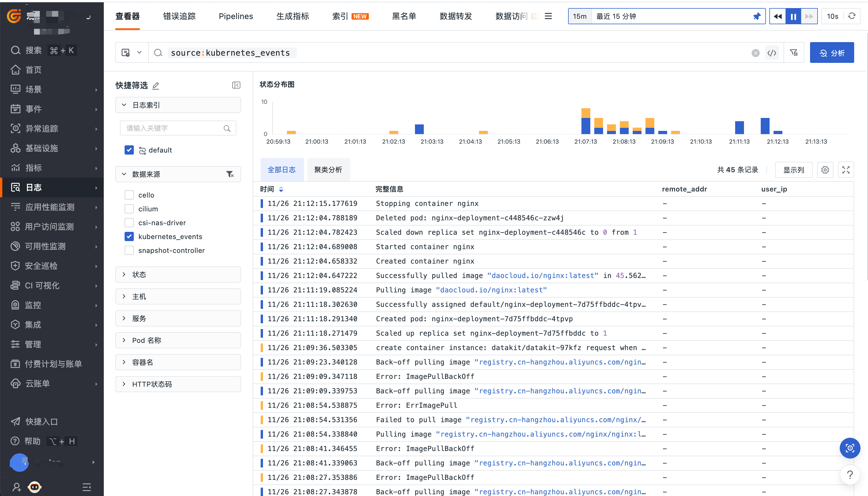The height and width of the screenshot is (496, 868).
Task: Open the Pipelines tab
Action: (x=236, y=16)
